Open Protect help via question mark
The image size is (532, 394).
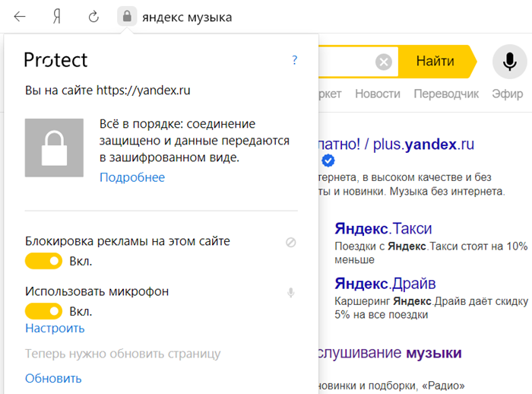295,60
